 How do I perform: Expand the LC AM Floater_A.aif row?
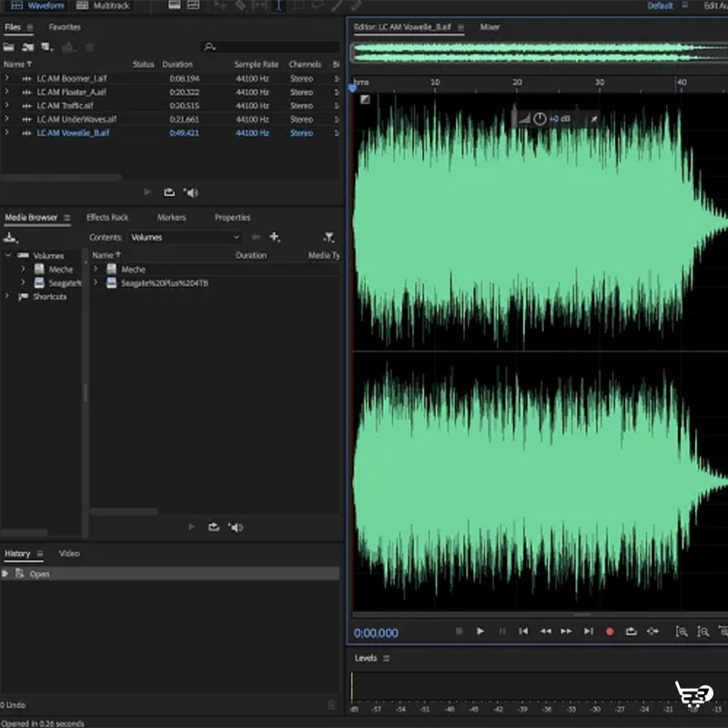coord(6,92)
